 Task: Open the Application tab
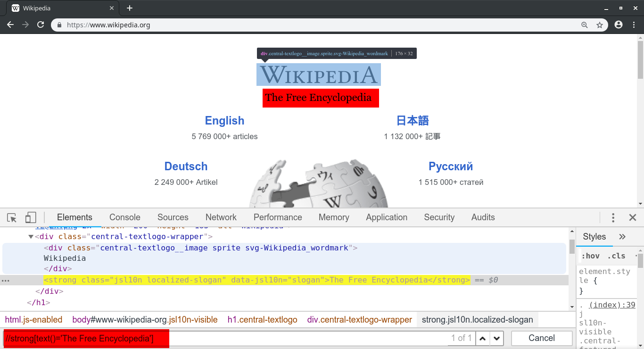click(387, 217)
